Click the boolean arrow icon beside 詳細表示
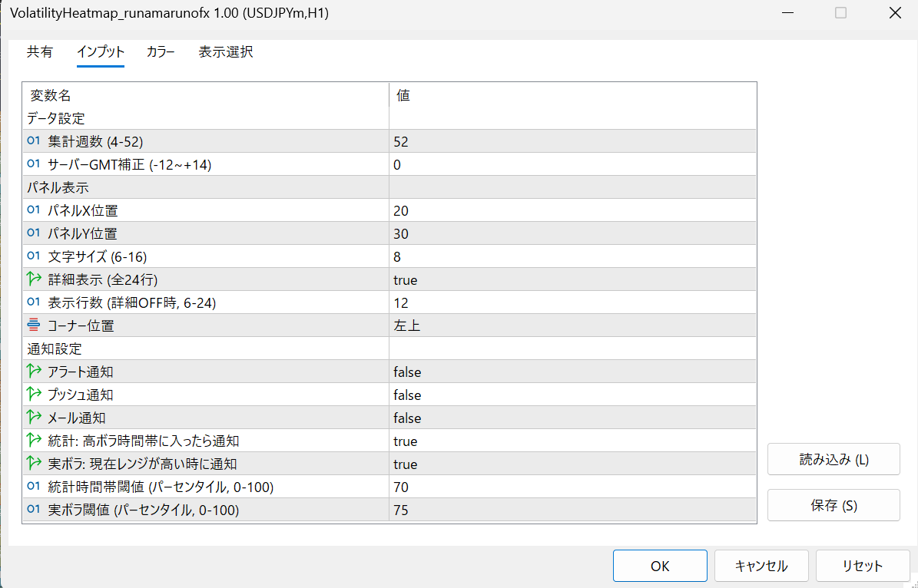This screenshot has height=588, width=918. coord(33,279)
